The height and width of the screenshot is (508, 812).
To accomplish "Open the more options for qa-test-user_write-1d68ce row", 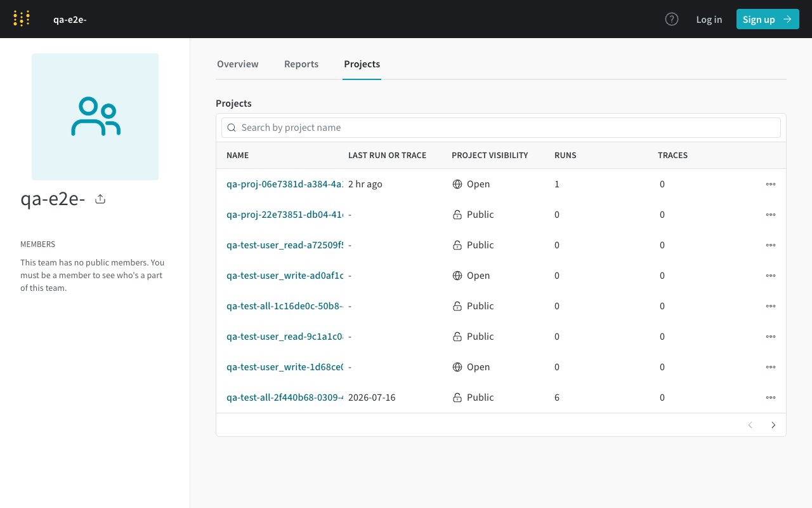I will coord(771,367).
